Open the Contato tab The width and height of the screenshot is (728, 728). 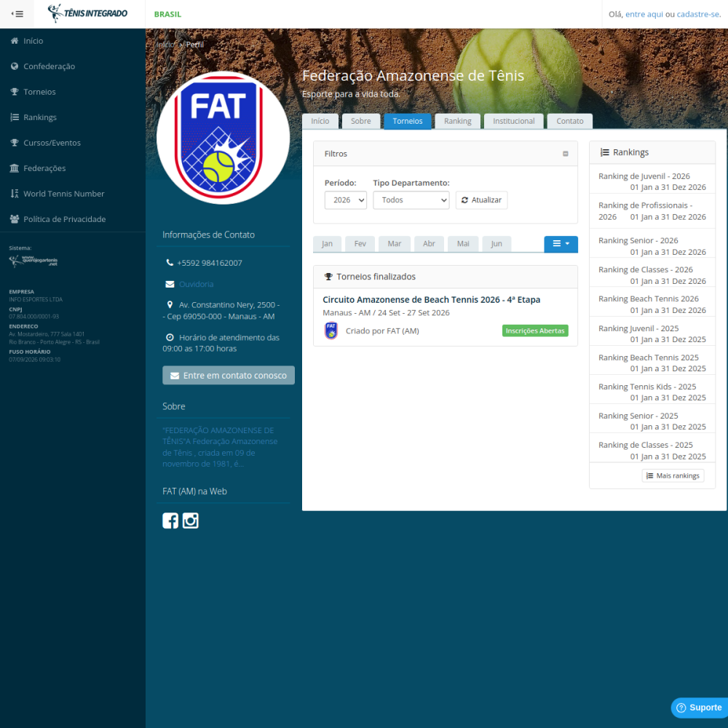click(570, 121)
